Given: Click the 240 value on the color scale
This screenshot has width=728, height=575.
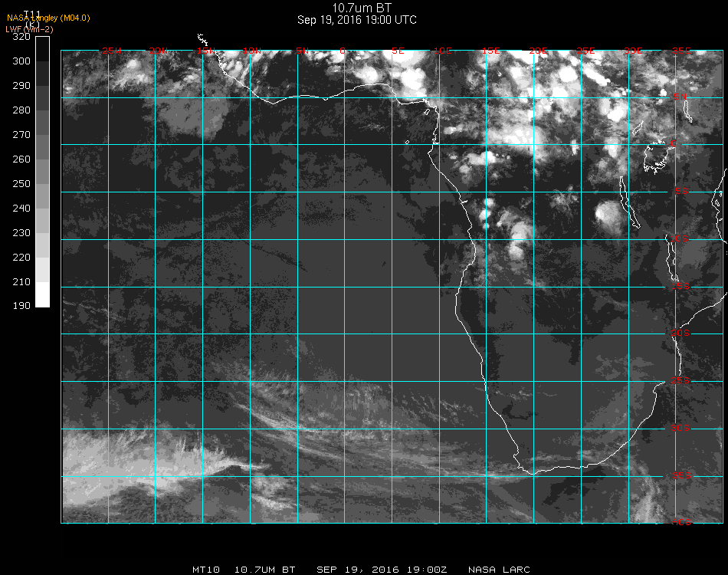Looking at the screenshot, I should pos(21,209).
